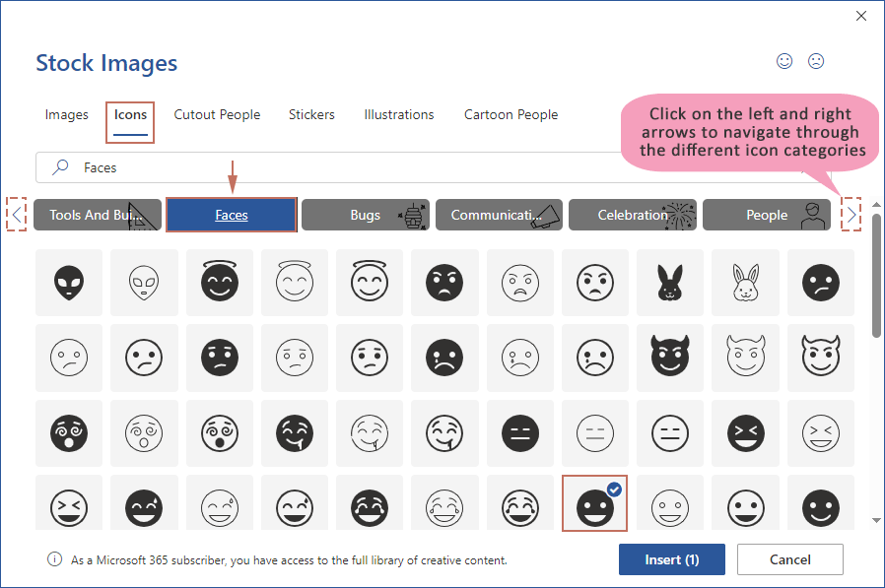Viewport: 885px width, 588px height.
Task: Click the Insert (1) button
Action: 671,559
